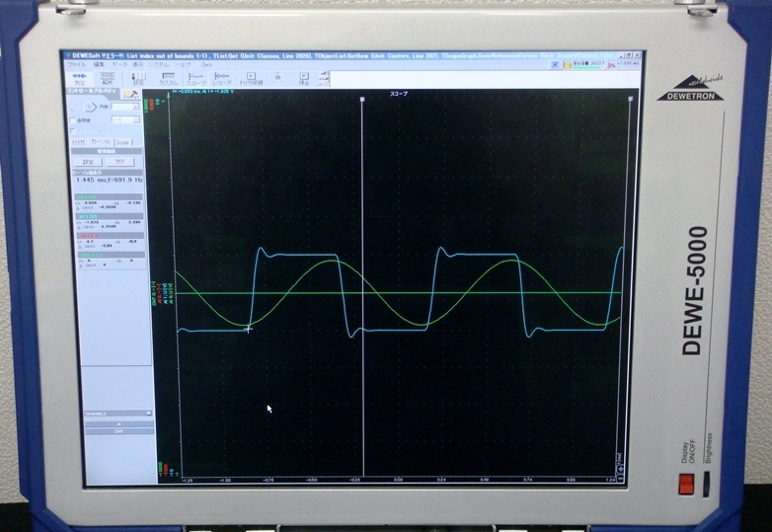Click the round icon on CHANNELS header
The image size is (772, 532).
[x=148, y=414]
